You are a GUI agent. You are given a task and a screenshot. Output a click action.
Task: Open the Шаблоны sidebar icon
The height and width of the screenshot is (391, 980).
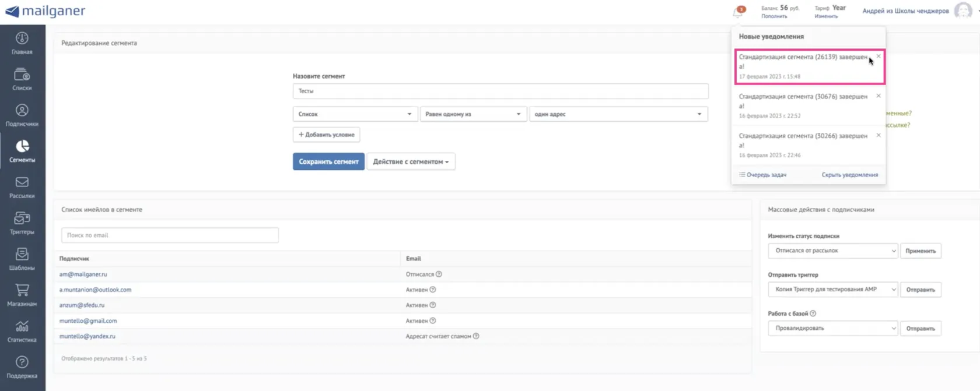(x=22, y=254)
